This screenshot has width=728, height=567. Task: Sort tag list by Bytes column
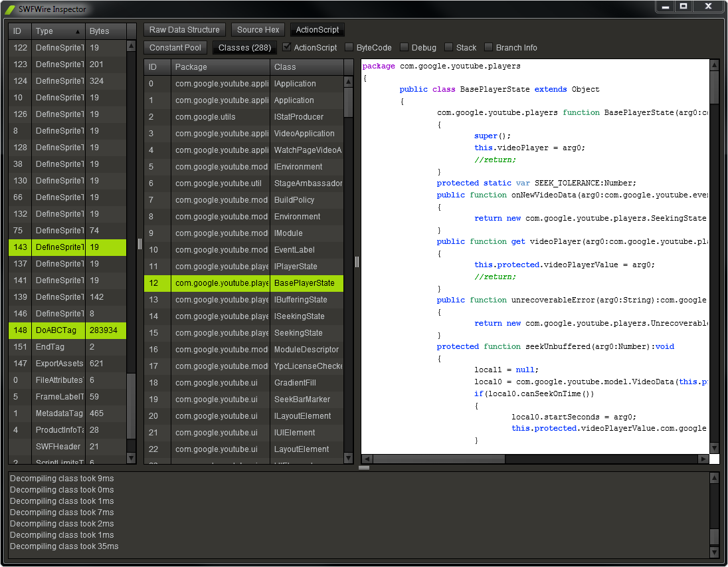point(106,31)
